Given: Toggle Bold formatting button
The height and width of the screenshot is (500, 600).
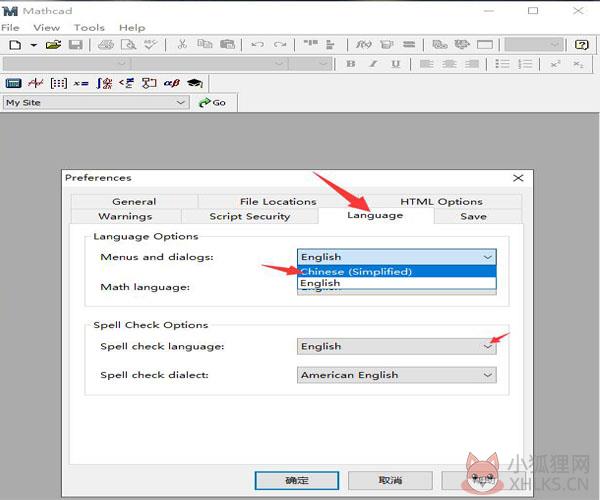Looking at the screenshot, I should pos(351,64).
